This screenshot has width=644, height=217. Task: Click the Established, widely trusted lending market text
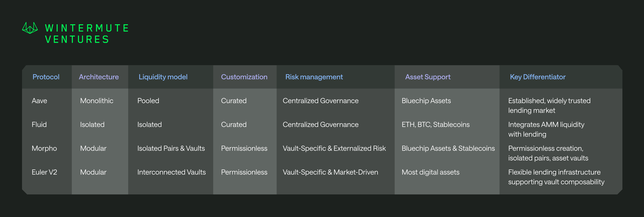click(549, 105)
